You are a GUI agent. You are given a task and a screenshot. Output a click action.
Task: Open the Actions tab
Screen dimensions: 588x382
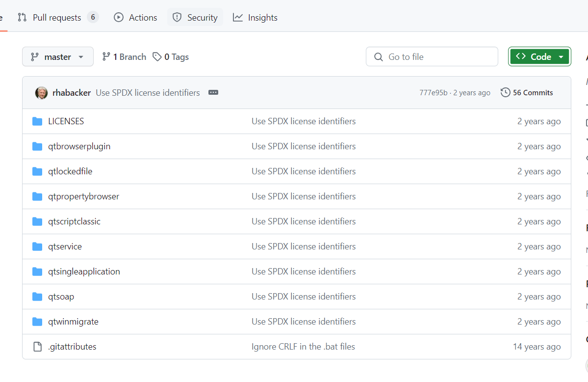(135, 18)
